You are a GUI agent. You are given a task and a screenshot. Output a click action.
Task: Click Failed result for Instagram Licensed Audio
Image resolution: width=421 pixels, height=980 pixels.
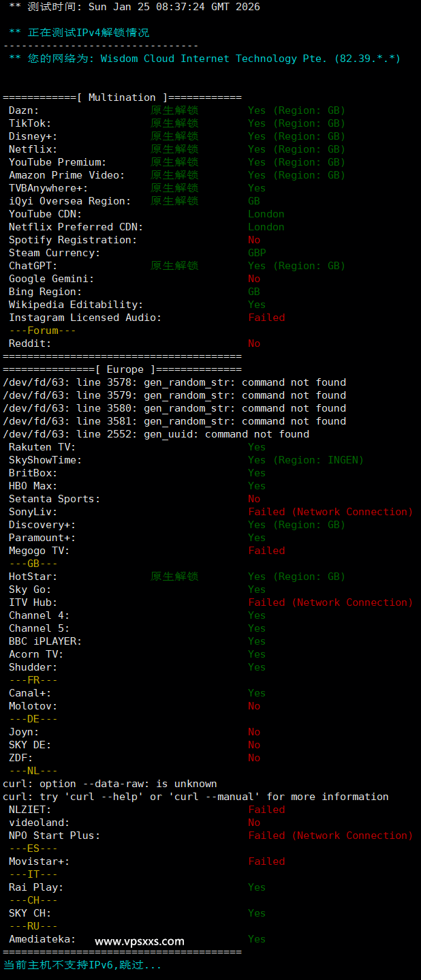pos(266,318)
